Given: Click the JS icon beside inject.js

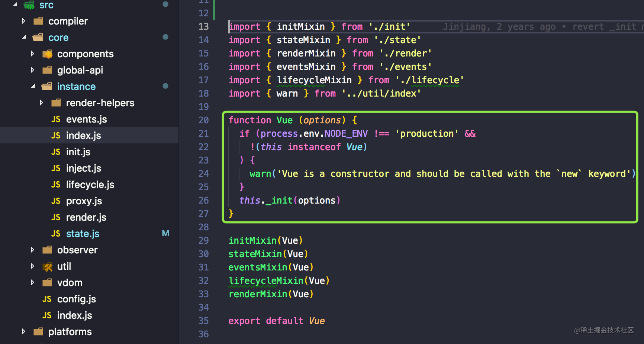Looking at the screenshot, I should pos(56,168).
